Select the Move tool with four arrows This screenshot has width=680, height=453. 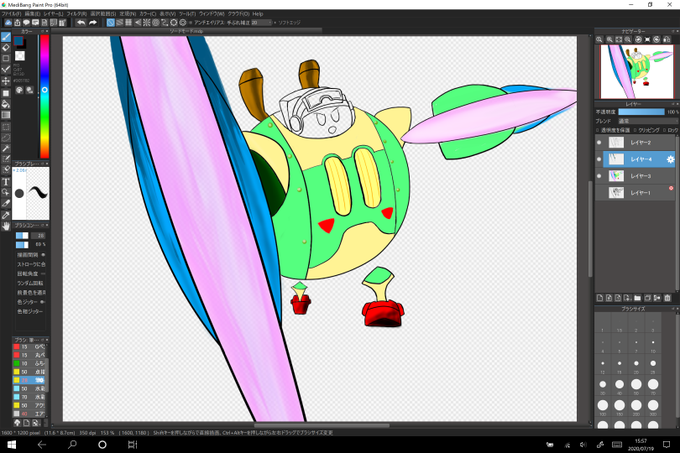[6, 81]
